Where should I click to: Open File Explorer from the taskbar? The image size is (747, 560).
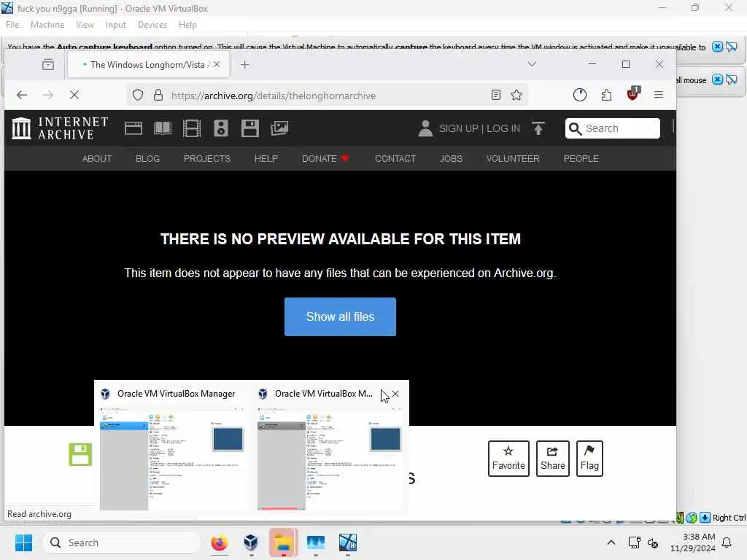click(x=284, y=542)
